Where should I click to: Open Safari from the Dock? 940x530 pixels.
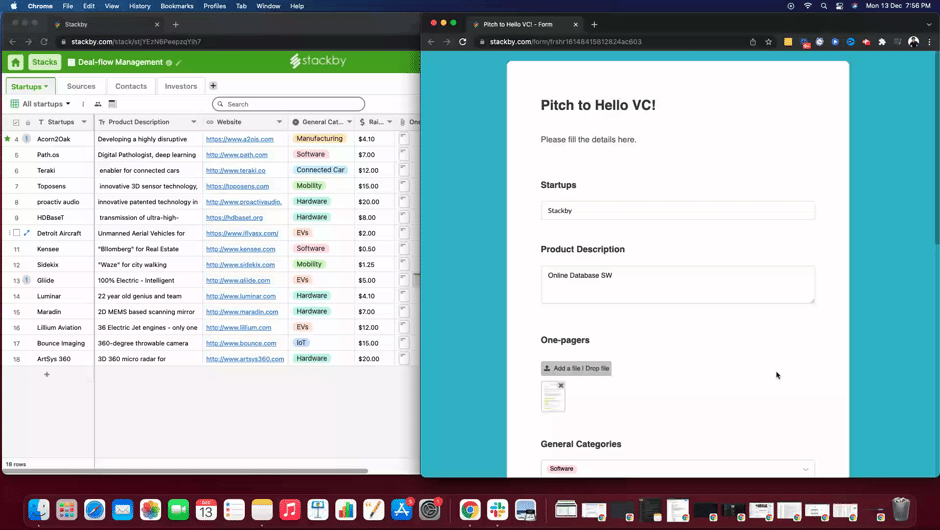point(95,510)
